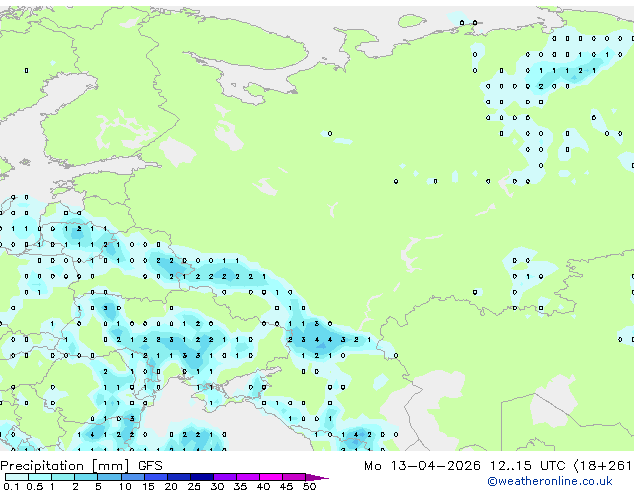Screen dimensions: 634x490
Task: Click the purple over-50 legend arrow tip
Action: click(317, 478)
